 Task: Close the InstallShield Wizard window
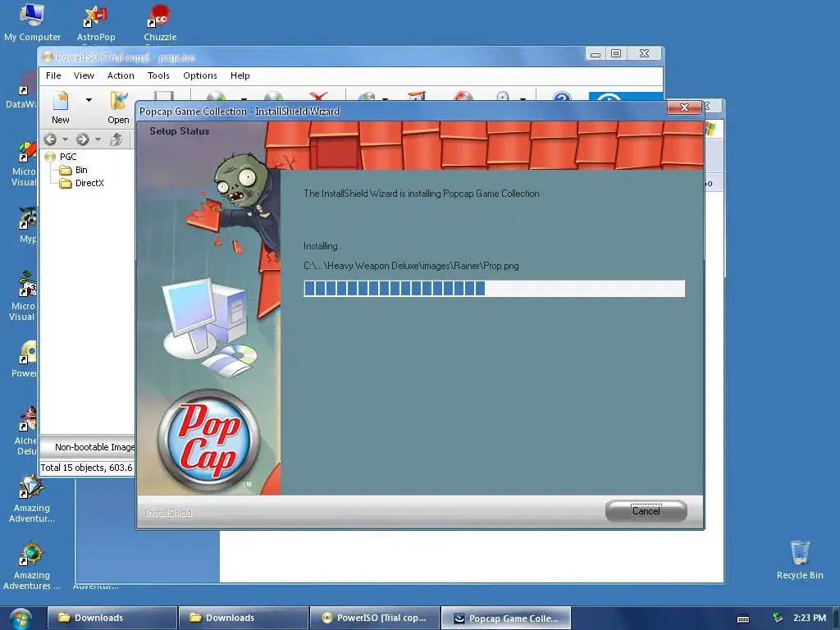coord(684,107)
